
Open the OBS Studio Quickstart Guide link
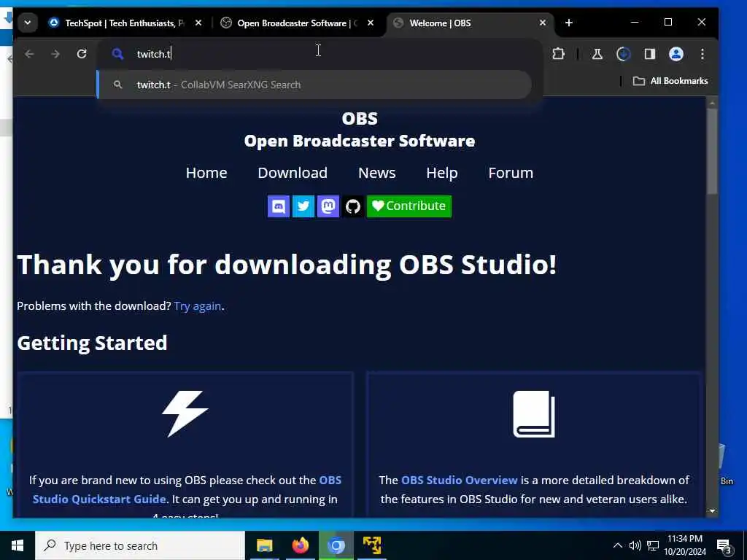click(x=99, y=499)
